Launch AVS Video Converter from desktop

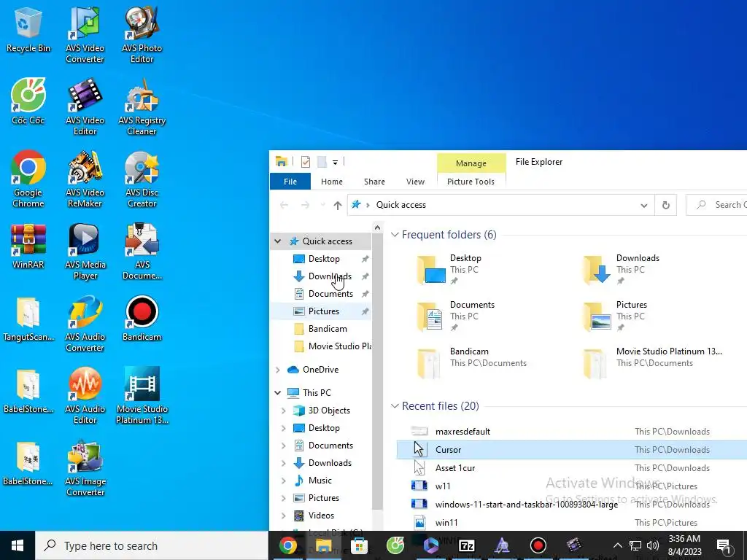pos(85,36)
